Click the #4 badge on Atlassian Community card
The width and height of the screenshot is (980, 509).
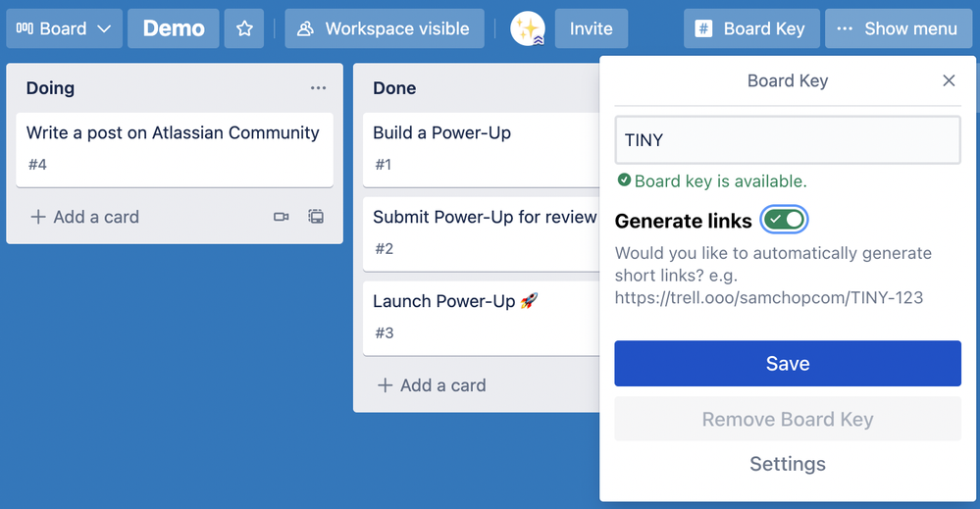tap(37, 165)
